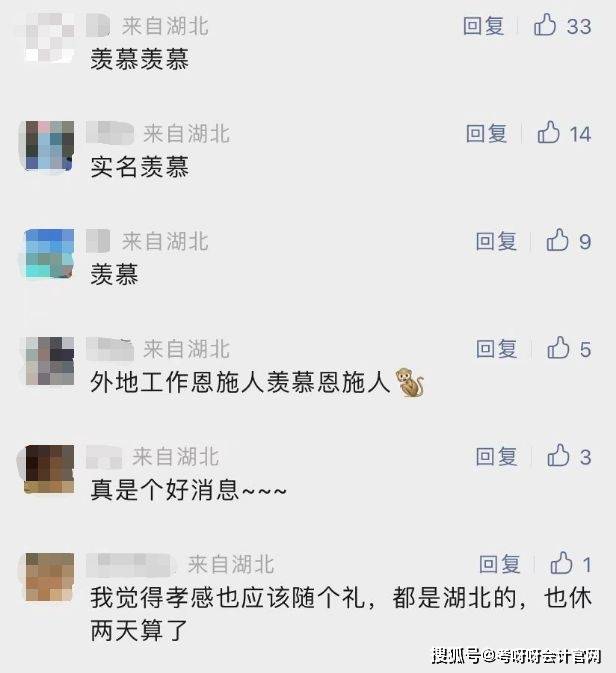Reply to the 真是个好消息 comment
Image resolution: width=616 pixels, height=673 pixels.
(x=496, y=457)
